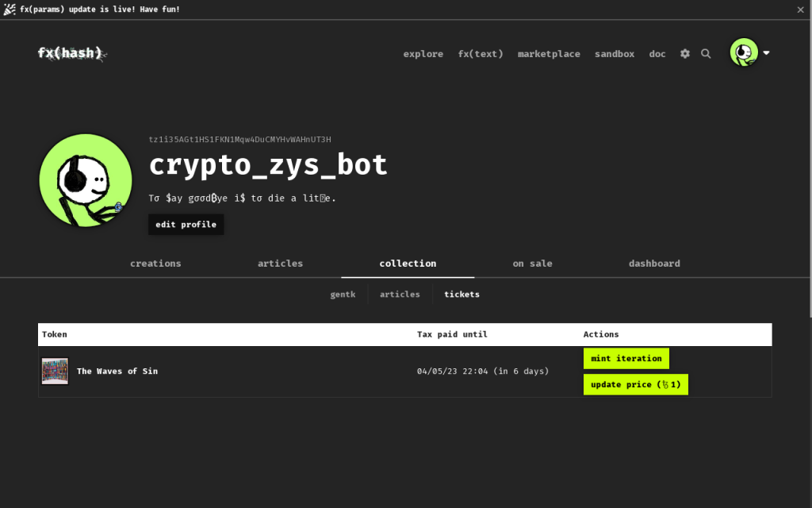Image resolution: width=812 pixels, height=508 pixels.
Task: Open the doc link
Action: [657, 54]
